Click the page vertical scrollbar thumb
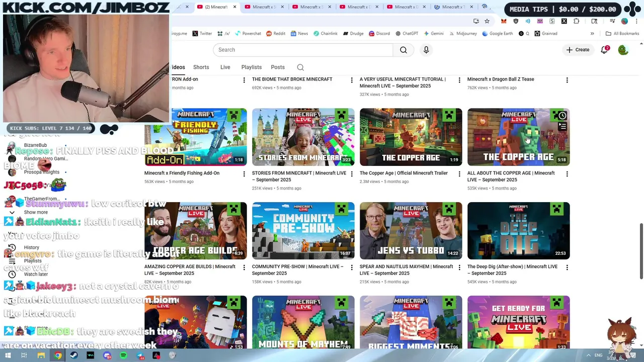644x362 pixels. 641,251
